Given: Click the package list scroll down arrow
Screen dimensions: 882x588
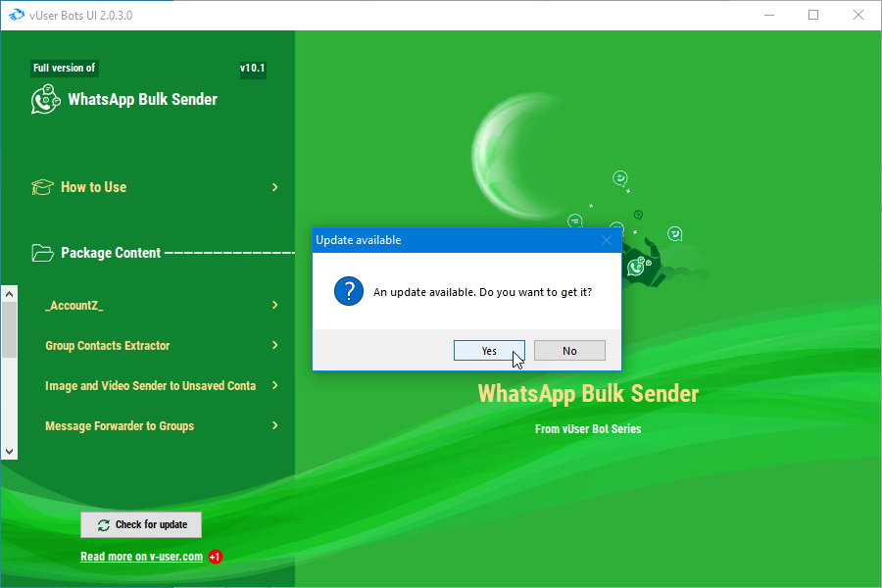Looking at the screenshot, I should click(9, 451).
